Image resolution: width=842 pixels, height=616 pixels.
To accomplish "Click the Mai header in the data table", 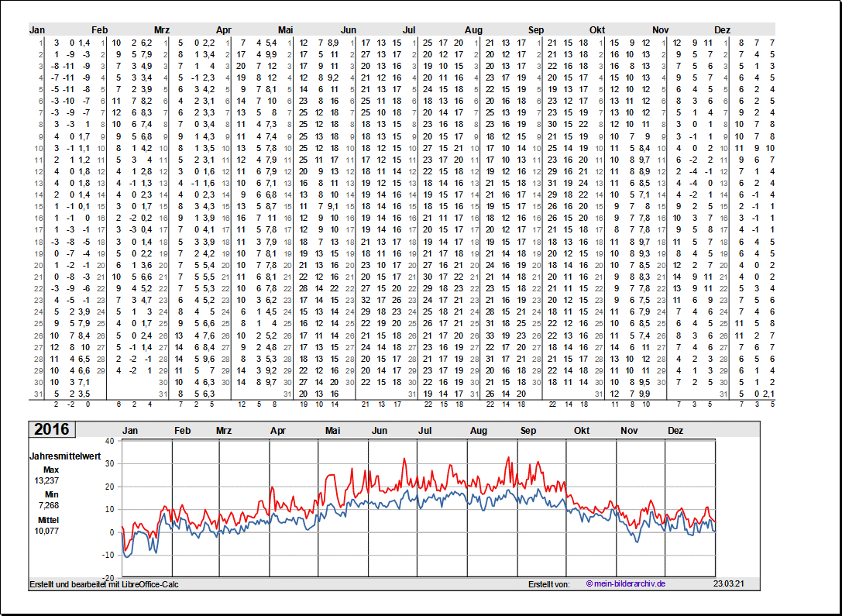I will click(285, 29).
